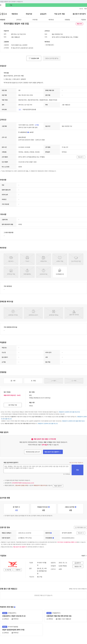This screenshot has height=644, width=87.
Task: Click the 주택자금 지원 welfare icon
Action: click(11, 272)
